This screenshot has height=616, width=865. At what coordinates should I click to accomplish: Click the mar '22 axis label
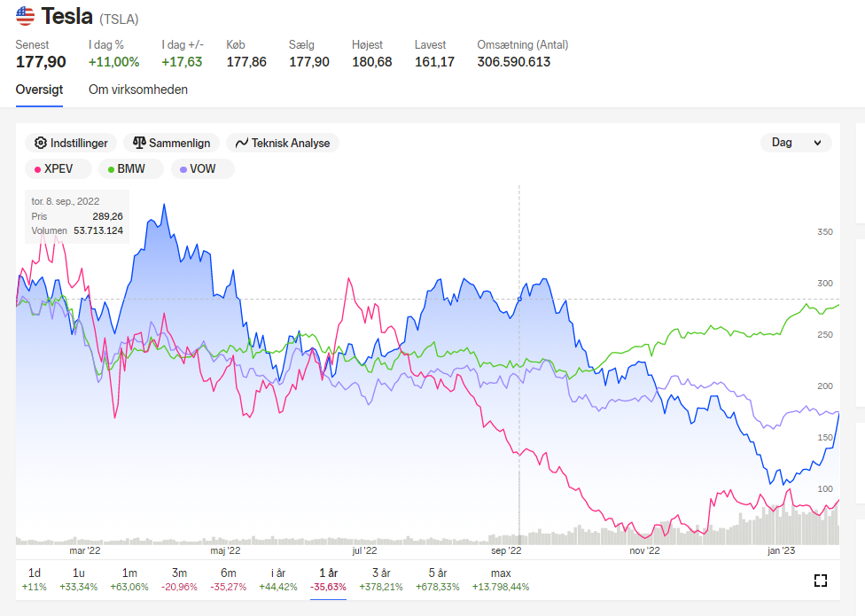pyautogui.click(x=85, y=550)
